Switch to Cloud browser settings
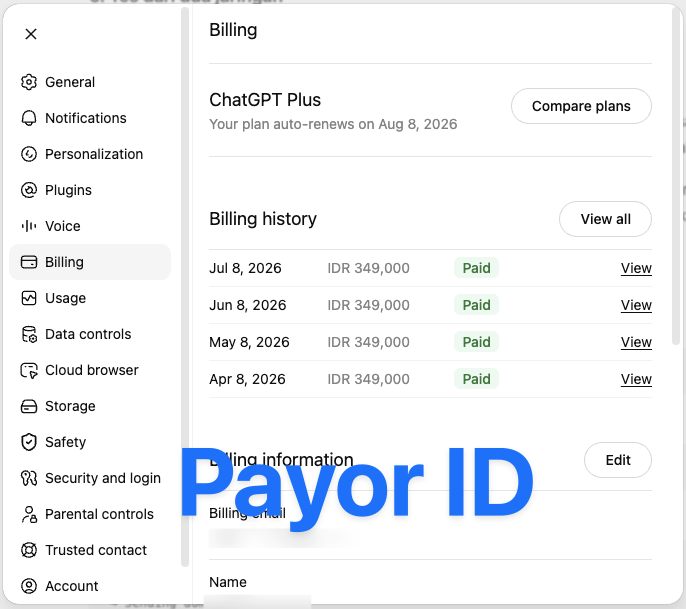Viewport: 686px width, 609px height. pos(90,370)
